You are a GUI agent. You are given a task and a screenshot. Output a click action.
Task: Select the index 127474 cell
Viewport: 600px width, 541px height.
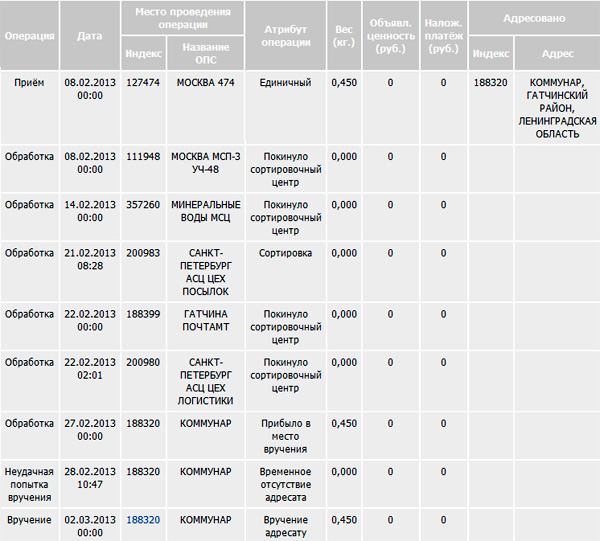143,83
